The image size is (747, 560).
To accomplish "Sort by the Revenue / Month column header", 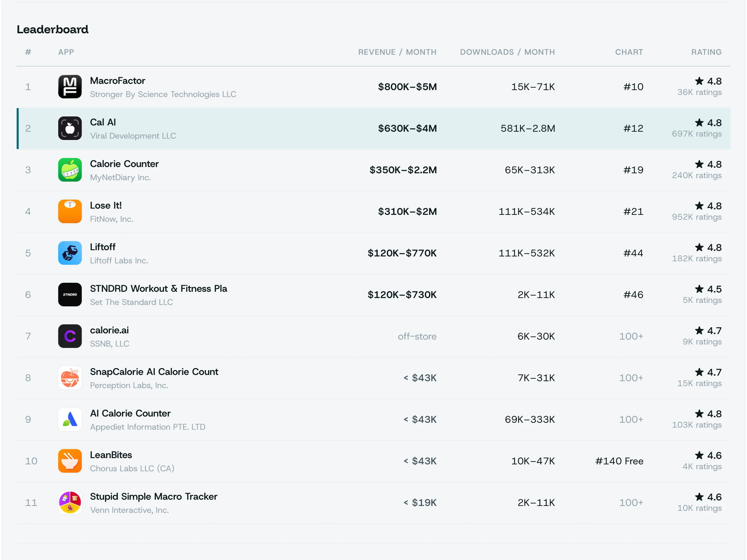I will pyautogui.click(x=397, y=52).
